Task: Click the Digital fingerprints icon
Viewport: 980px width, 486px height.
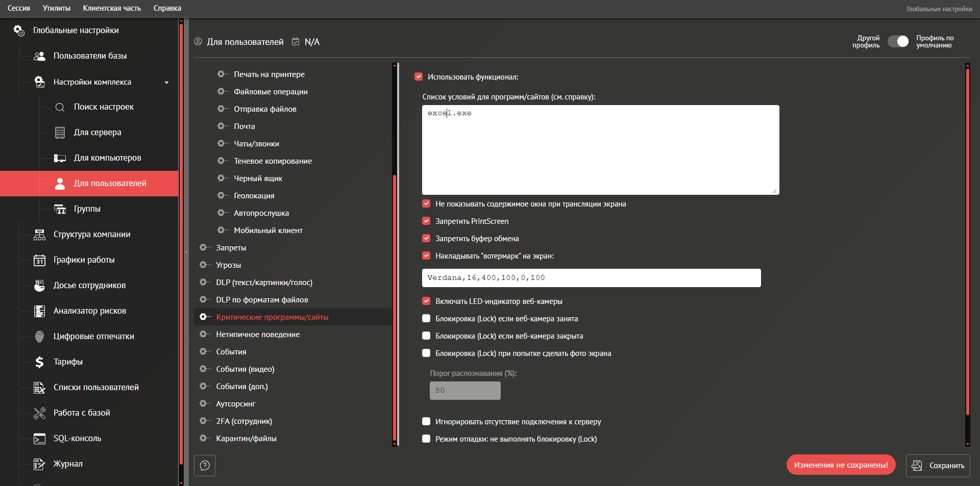Action: (x=39, y=337)
